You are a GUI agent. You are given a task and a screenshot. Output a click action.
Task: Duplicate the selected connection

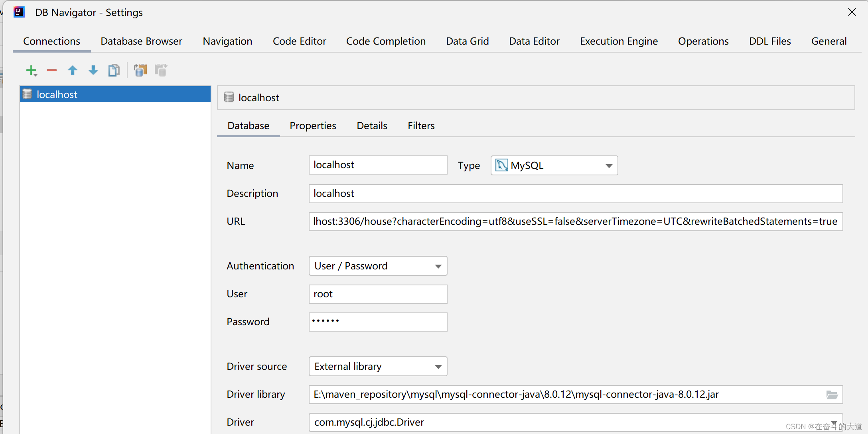coord(114,70)
